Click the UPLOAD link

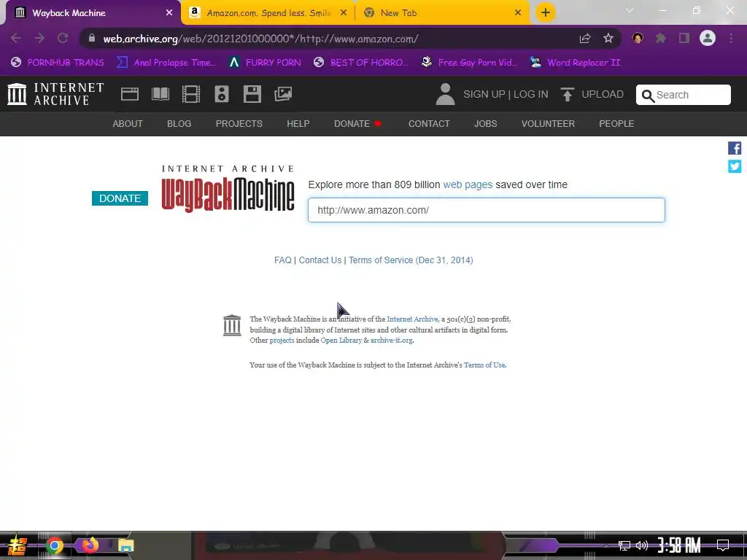602,94
